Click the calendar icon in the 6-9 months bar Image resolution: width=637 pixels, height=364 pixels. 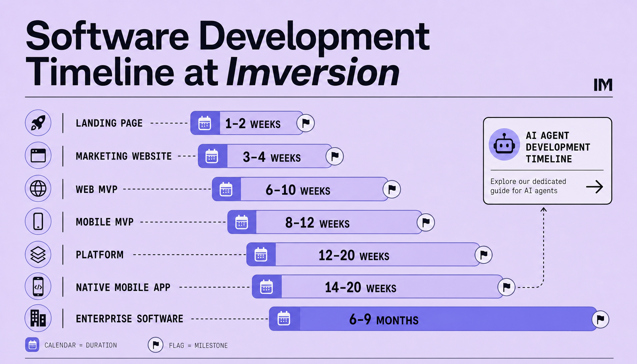[284, 318]
